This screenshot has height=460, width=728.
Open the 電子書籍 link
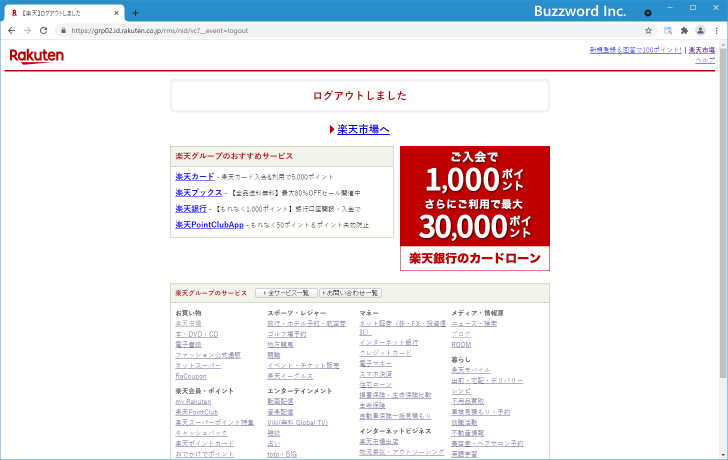tap(188, 344)
